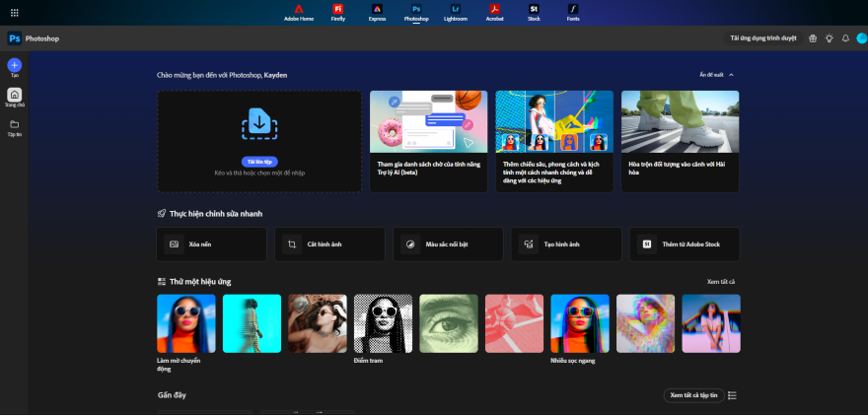Open the Hòa trộn đối tượng card

pos(680,142)
